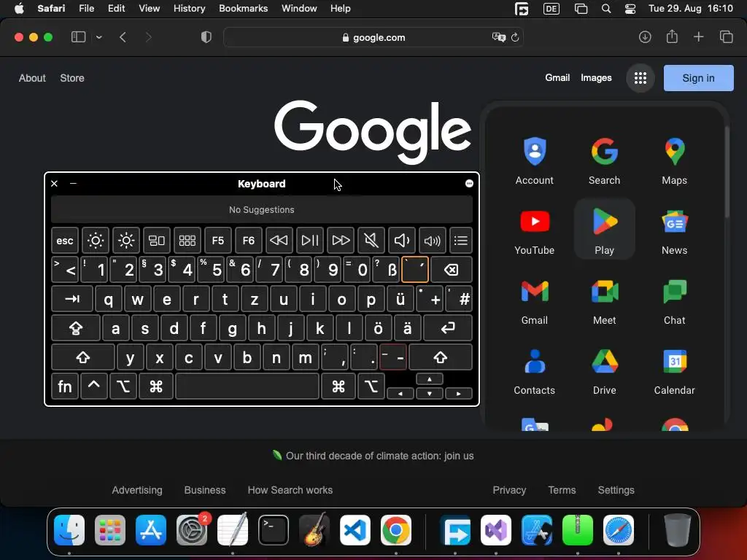Image resolution: width=747 pixels, height=560 pixels.
Task: Click the fast-forward media key
Action: (341, 241)
